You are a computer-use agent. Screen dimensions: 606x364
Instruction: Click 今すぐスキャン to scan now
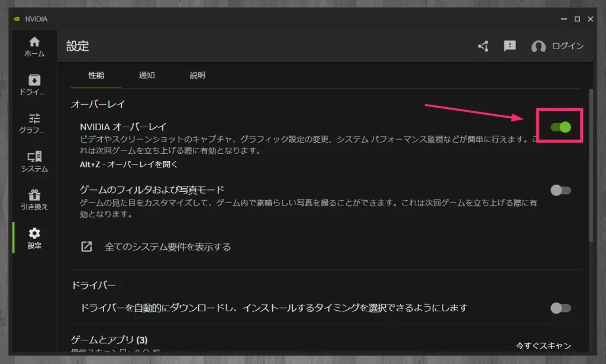[x=543, y=346]
